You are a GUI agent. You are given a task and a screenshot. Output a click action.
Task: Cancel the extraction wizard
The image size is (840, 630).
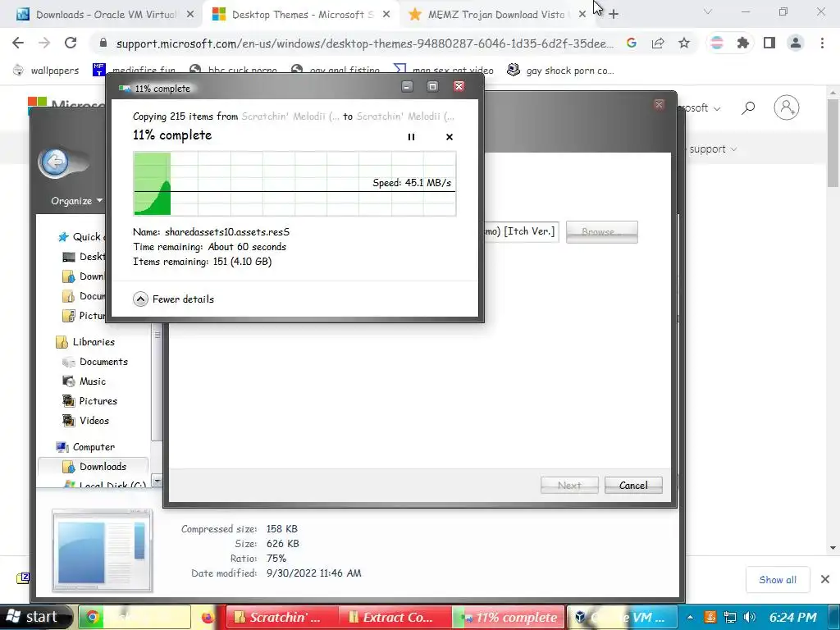point(633,486)
